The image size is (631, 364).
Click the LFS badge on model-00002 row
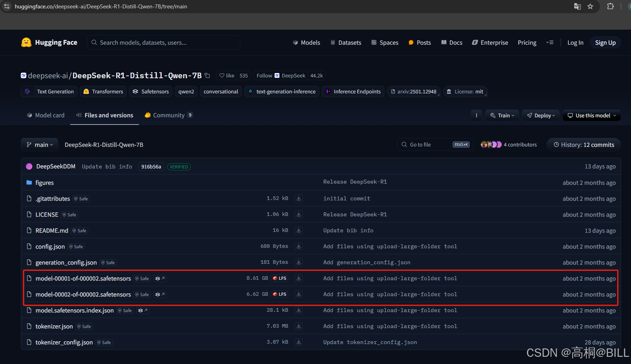pyautogui.click(x=280, y=294)
